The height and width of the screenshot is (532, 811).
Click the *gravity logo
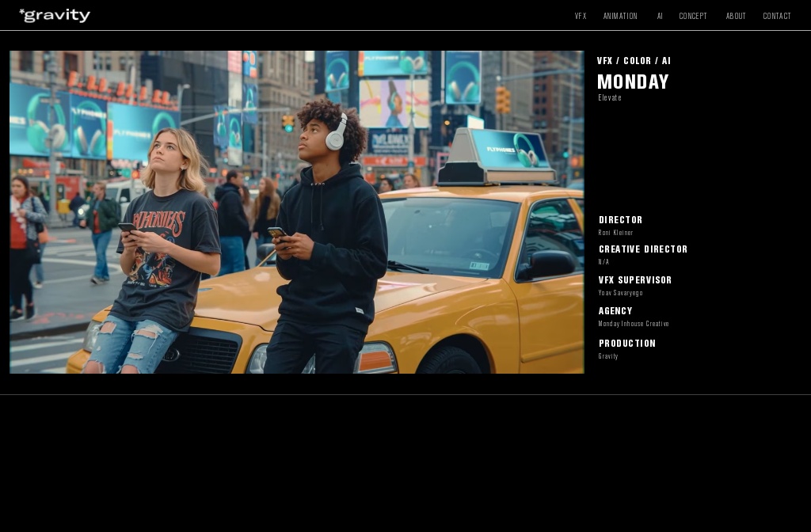55,16
